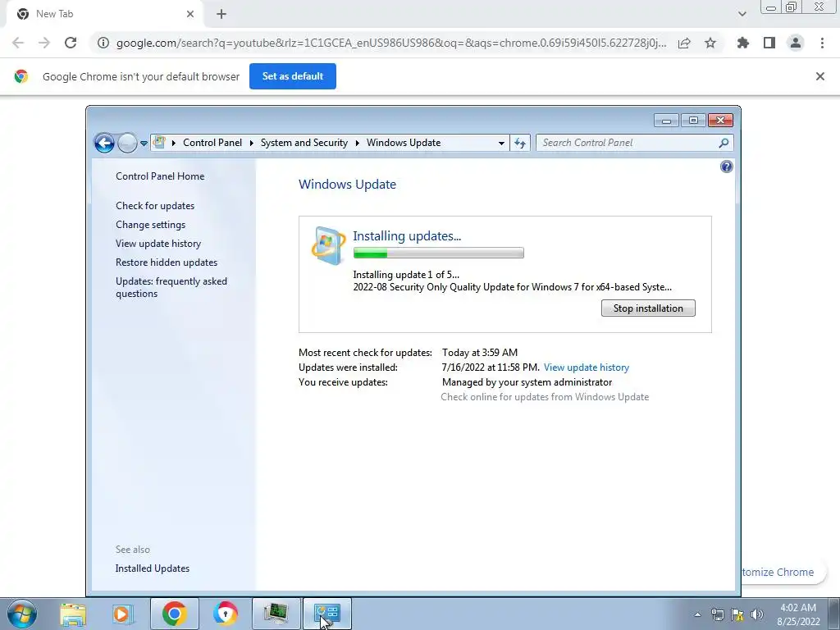This screenshot has height=630, width=840.
Task: Click 'Managed by your system administrator' text
Action: pos(527,382)
